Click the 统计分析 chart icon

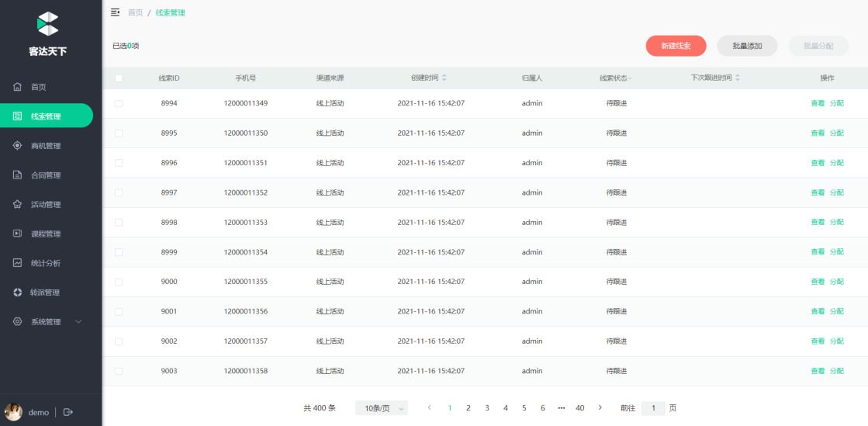click(x=17, y=263)
